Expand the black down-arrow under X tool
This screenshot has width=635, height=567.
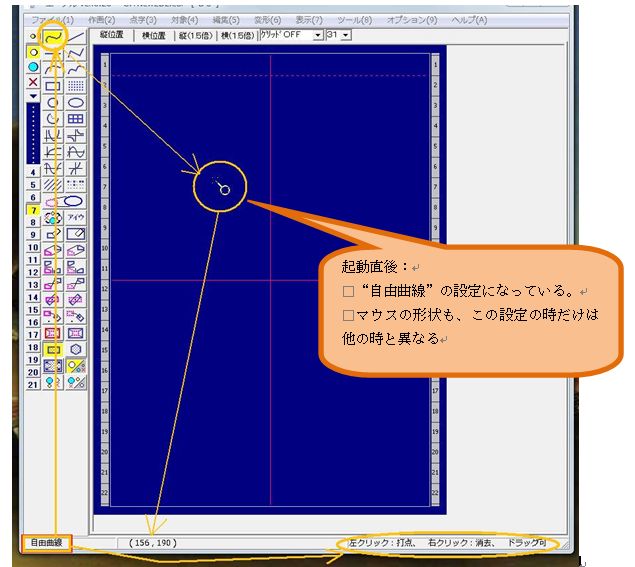pyautogui.click(x=33, y=97)
